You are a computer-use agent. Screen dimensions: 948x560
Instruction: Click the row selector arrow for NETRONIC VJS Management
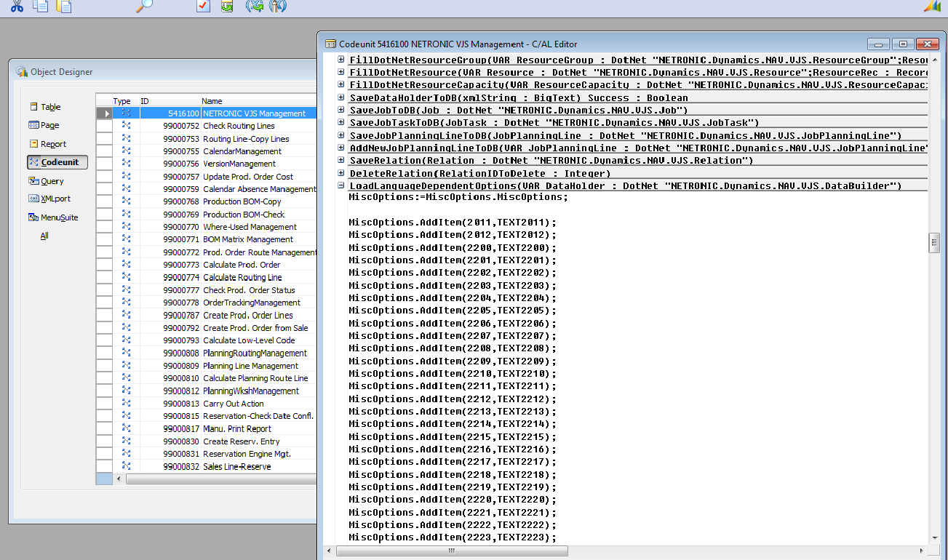coord(104,113)
